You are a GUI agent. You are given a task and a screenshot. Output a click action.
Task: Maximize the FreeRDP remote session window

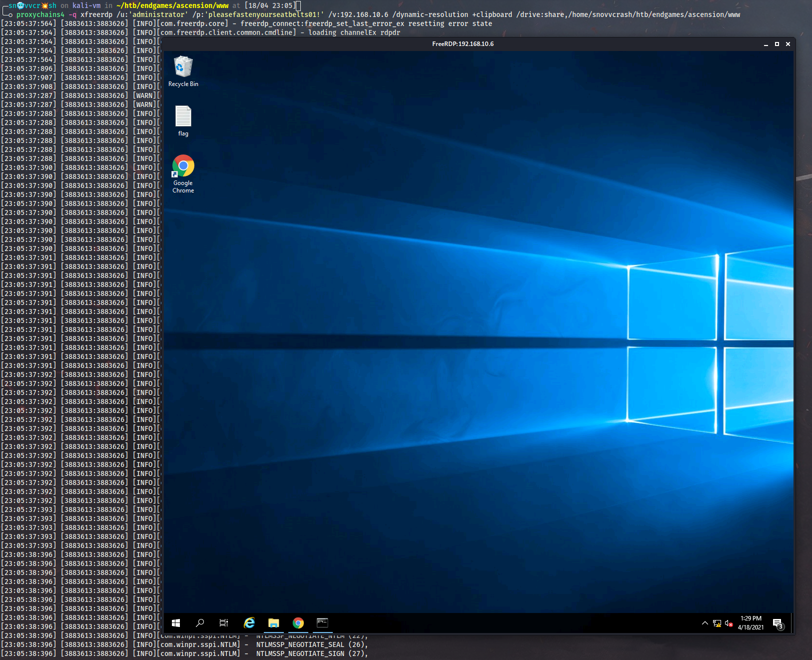click(777, 44)
